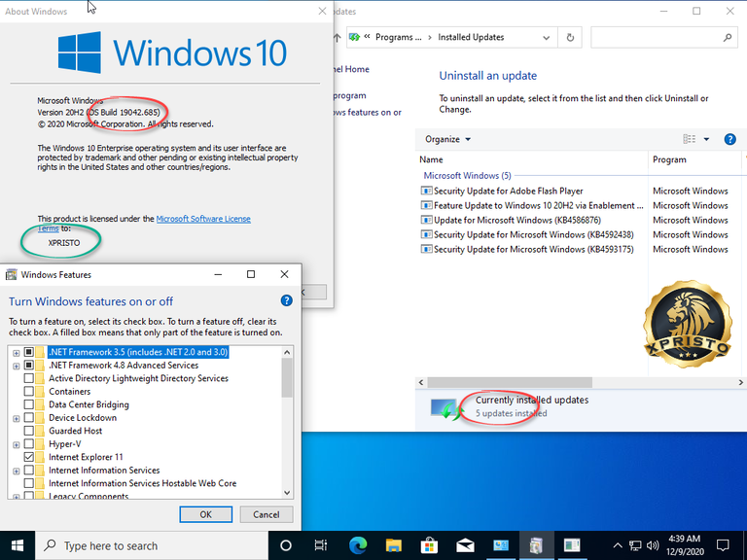Click OK in Windows Features dialog

206,514
